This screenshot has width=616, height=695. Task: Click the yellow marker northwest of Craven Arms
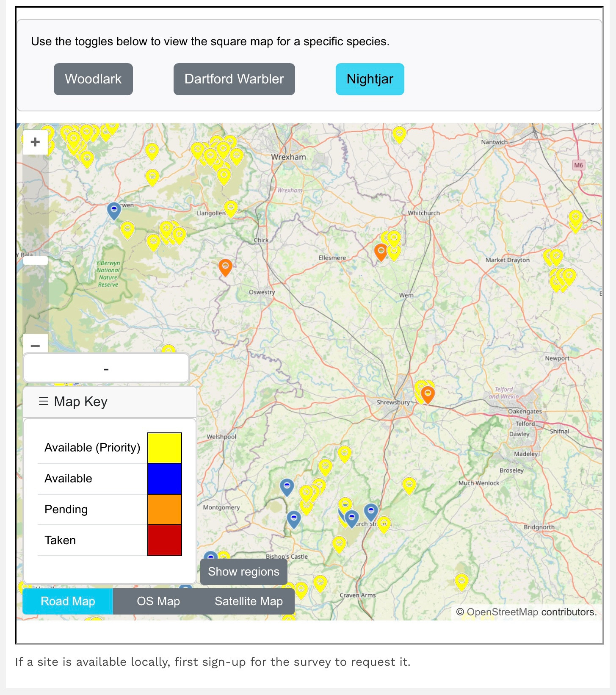(x=320, y=583)
